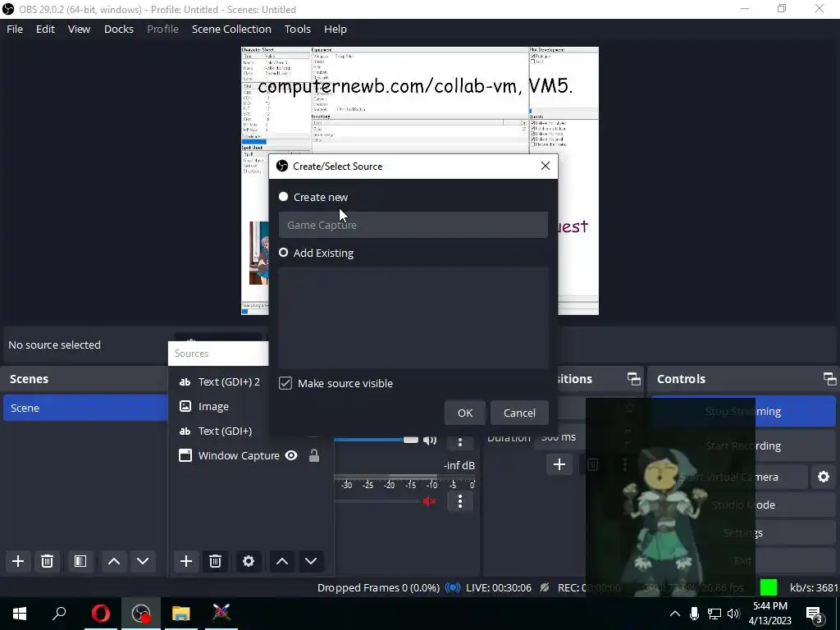Click the crossed swords taskbar app
The height and width of the screenshot is (630, 840).
[x=221, y=613]
